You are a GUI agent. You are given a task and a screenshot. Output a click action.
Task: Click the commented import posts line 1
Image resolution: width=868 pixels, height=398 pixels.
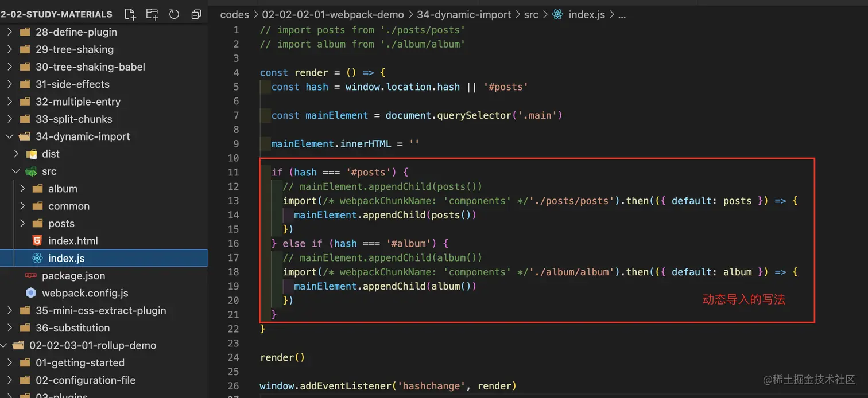[x=362, y=30]
